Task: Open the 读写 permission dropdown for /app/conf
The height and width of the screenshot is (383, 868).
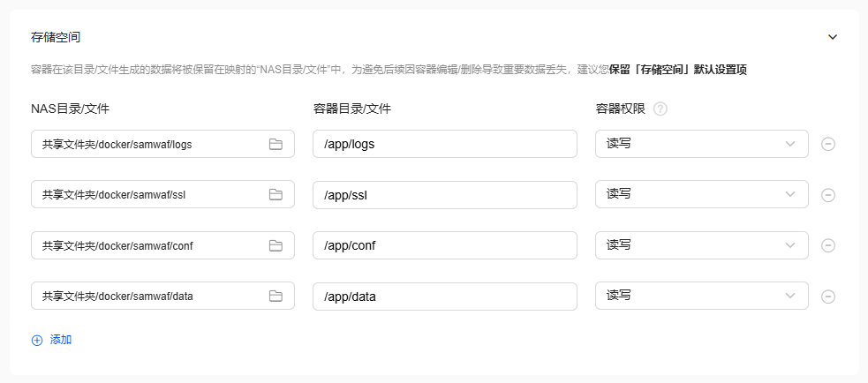Action: (x=702, y=245)
